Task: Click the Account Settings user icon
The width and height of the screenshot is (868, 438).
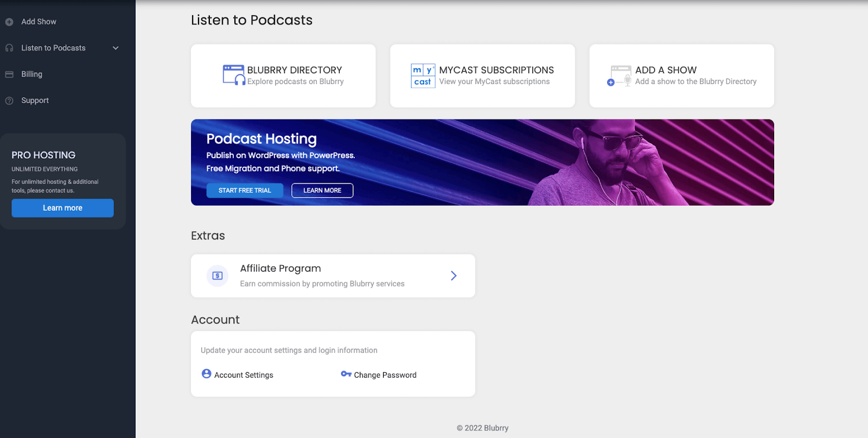Action: point(206,374)
